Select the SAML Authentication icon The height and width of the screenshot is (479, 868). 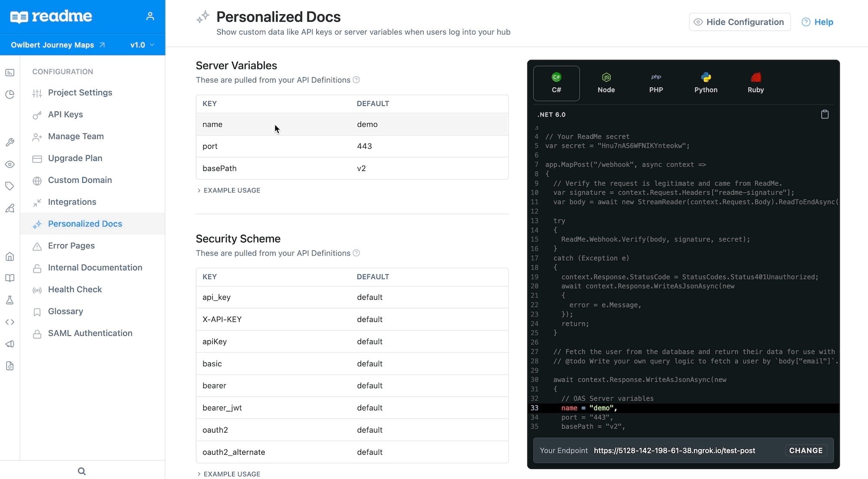[x=37, y=333]
